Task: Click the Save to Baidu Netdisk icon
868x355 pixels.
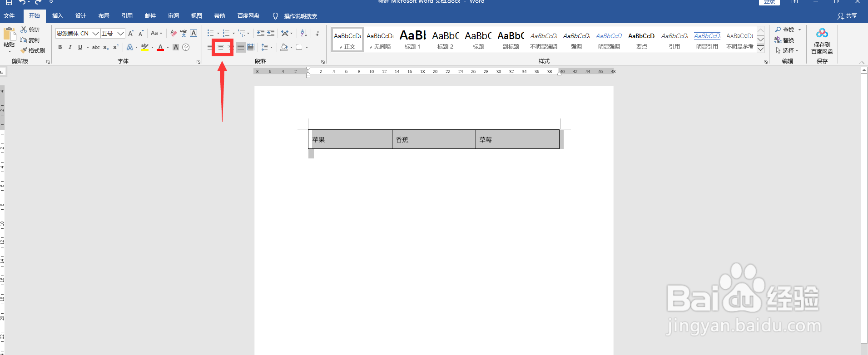Action: tap(822, 33)
